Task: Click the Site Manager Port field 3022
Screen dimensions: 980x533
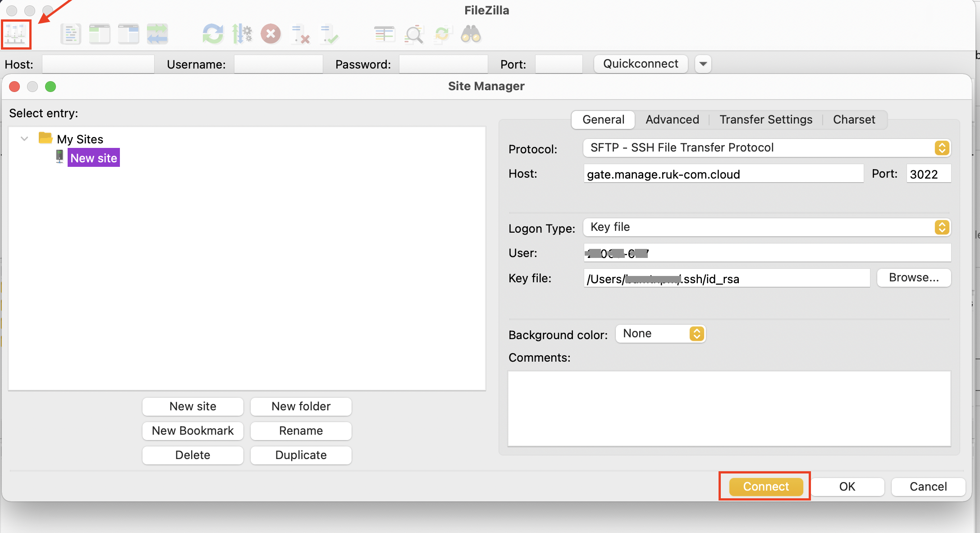Action: click(x=929, y=174)
